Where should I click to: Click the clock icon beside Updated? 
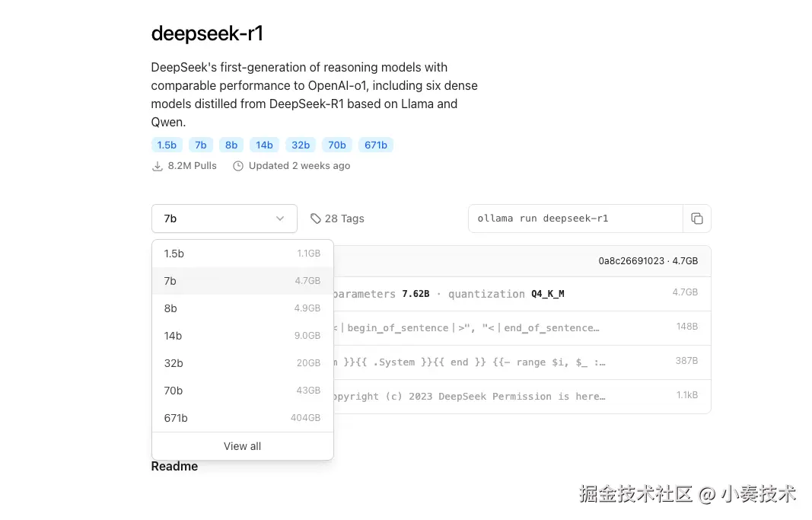[237, 166]
